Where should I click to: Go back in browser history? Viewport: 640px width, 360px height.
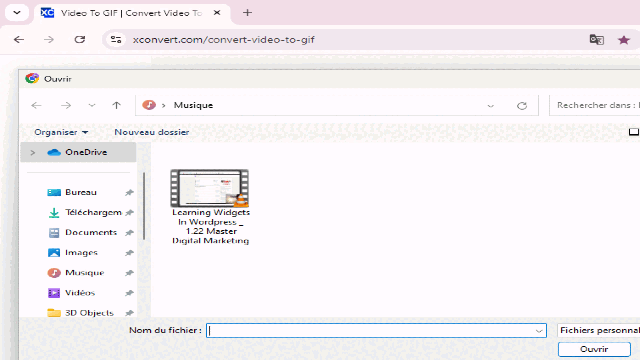19,40
